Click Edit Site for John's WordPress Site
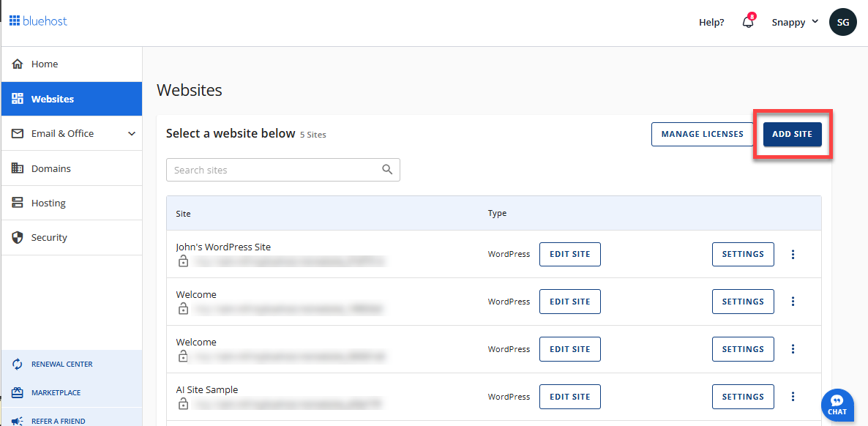This screenshot has width=868, height=426. click(569, 254)
